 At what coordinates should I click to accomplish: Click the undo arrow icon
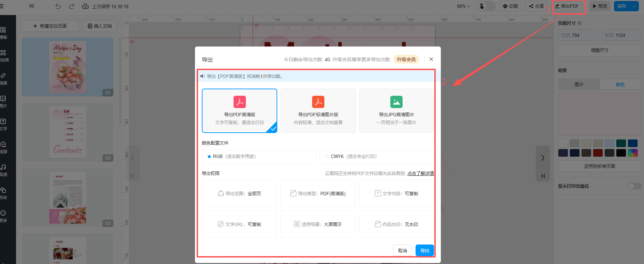(x=58, y=6)
